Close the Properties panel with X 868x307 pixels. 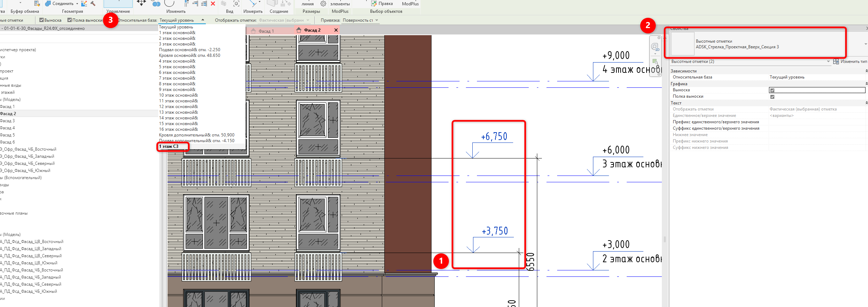click(x=866, y=28)
